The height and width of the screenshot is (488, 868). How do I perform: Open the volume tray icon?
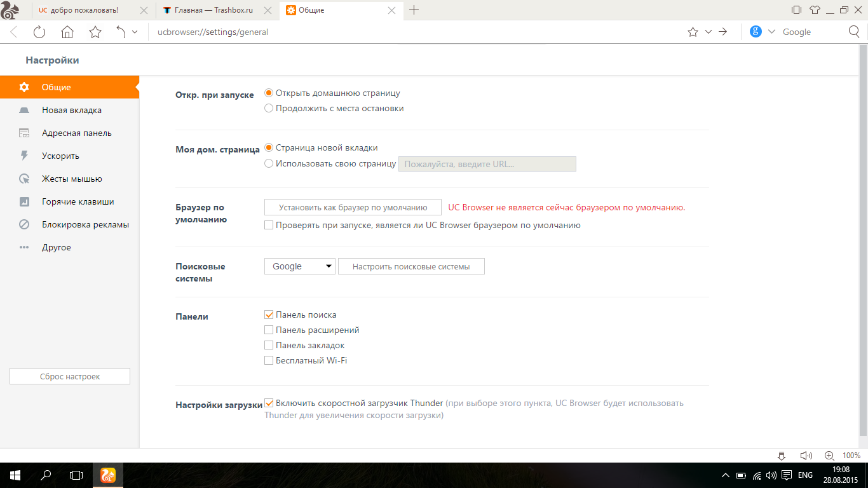[x=771, y=475]
